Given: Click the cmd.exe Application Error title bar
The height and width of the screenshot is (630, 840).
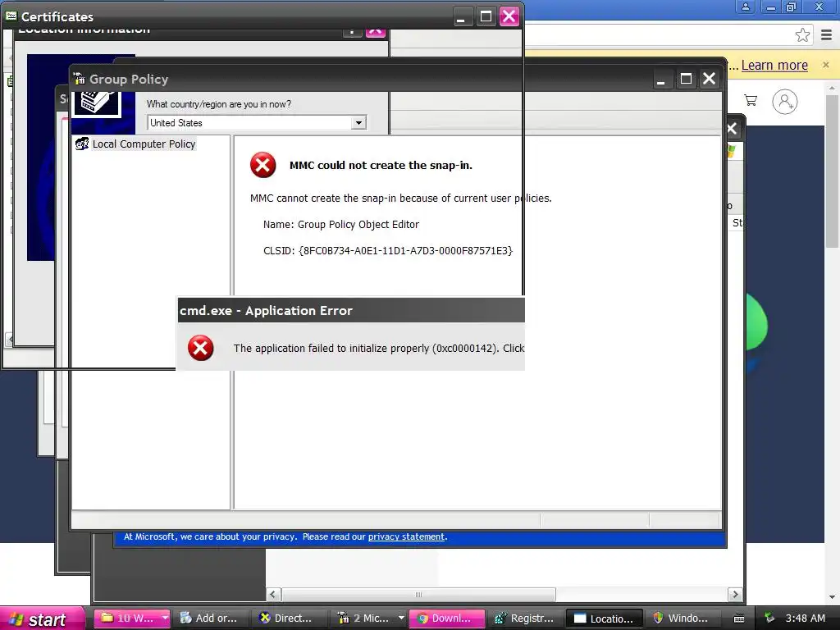Looking at the screenshot, I should click(x=351, y=310).
